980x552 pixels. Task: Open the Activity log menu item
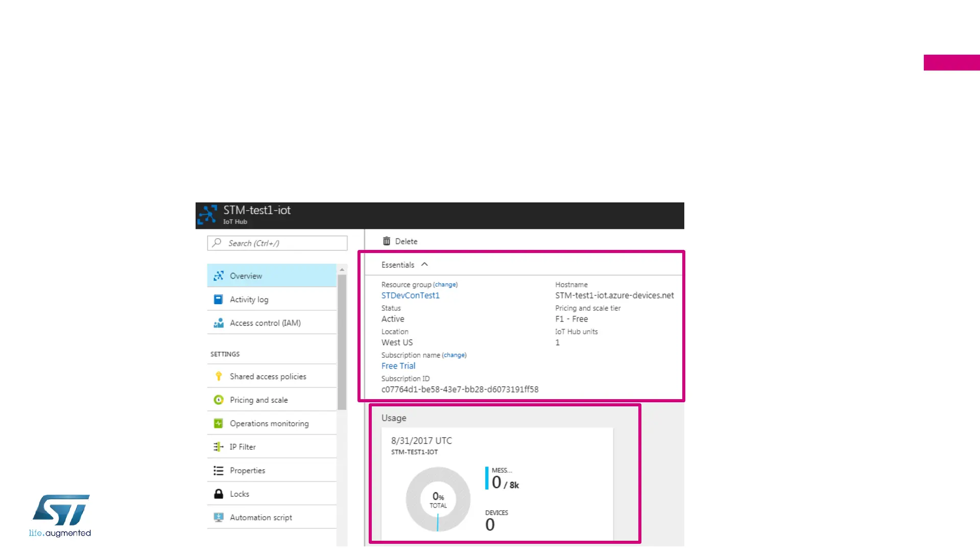click(x=272, y=300)
